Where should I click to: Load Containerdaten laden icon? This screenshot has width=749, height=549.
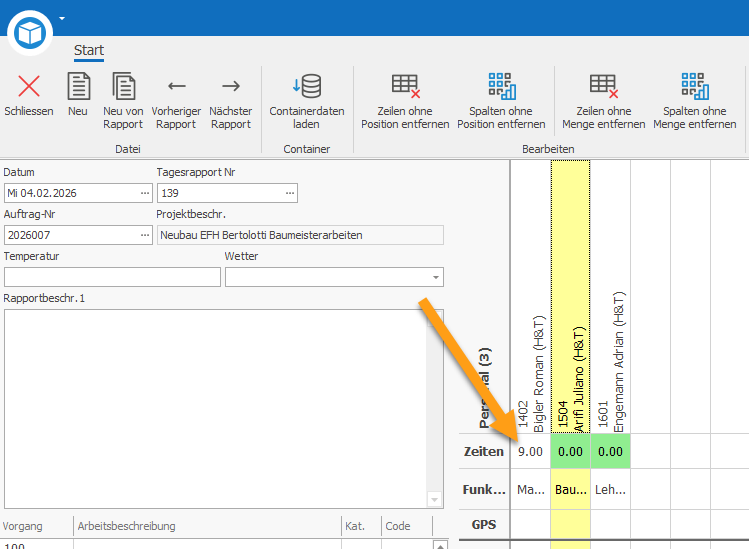pyautogui.click(x=307, y=86)
